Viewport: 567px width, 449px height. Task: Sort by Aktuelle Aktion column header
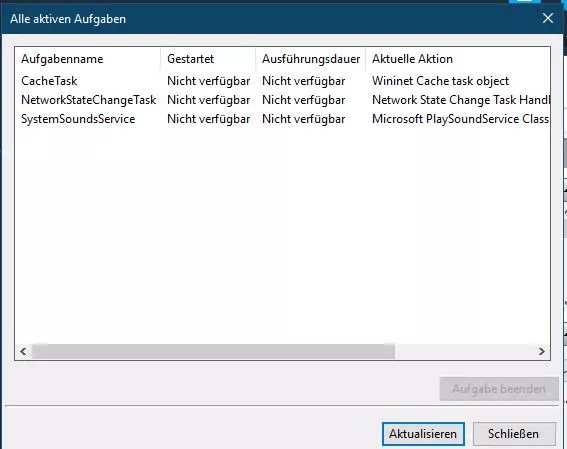412,59
